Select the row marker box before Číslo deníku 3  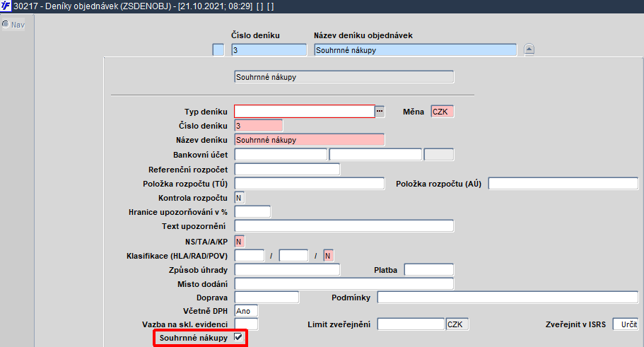click(218, 49)
